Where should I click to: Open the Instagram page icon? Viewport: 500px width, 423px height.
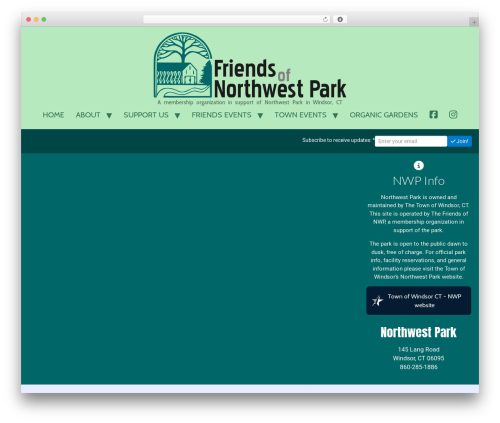tap(453, 115)
